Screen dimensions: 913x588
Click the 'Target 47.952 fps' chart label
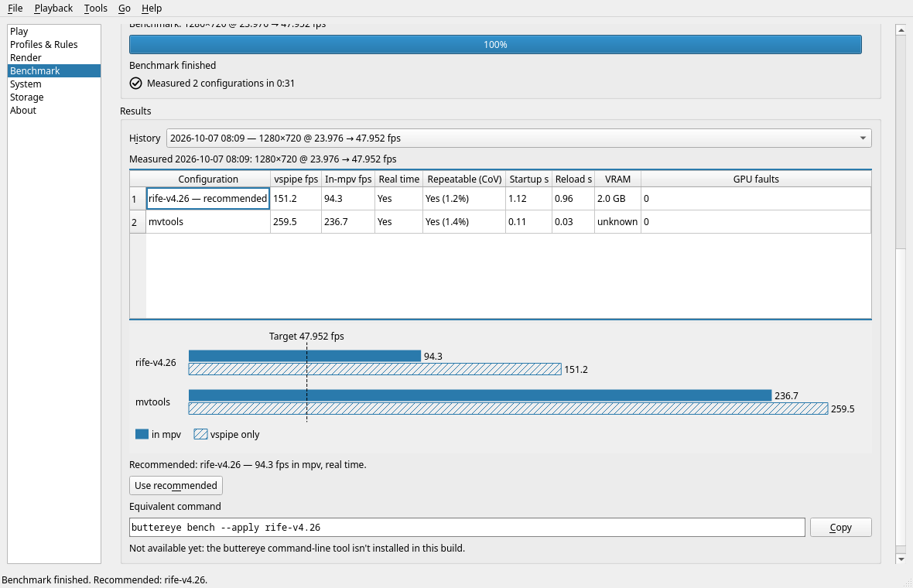(x=306, y=337)
